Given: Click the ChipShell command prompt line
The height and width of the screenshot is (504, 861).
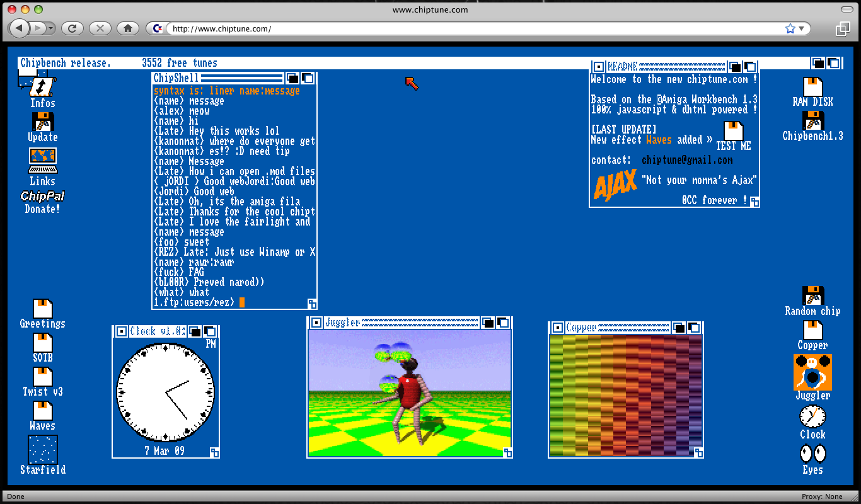Looking at the screenshot, I should point(199,302).
